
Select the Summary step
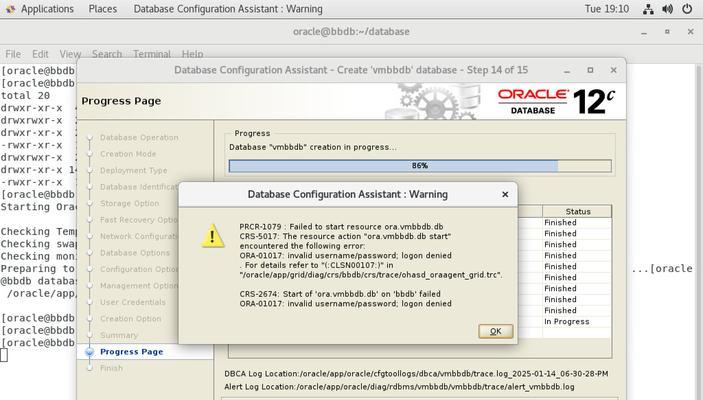(119, 335)
